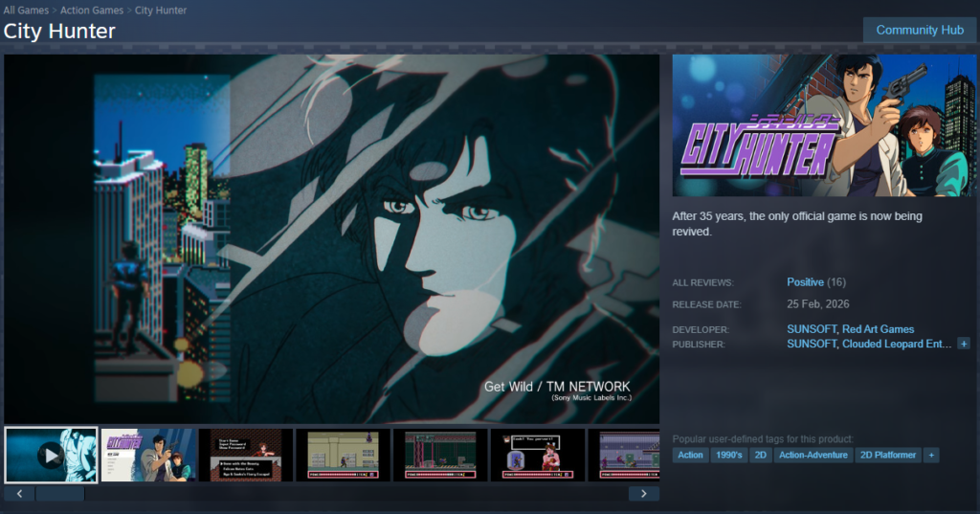Click the main trailer video player
The image size is (980, 514).
[332, 239]
